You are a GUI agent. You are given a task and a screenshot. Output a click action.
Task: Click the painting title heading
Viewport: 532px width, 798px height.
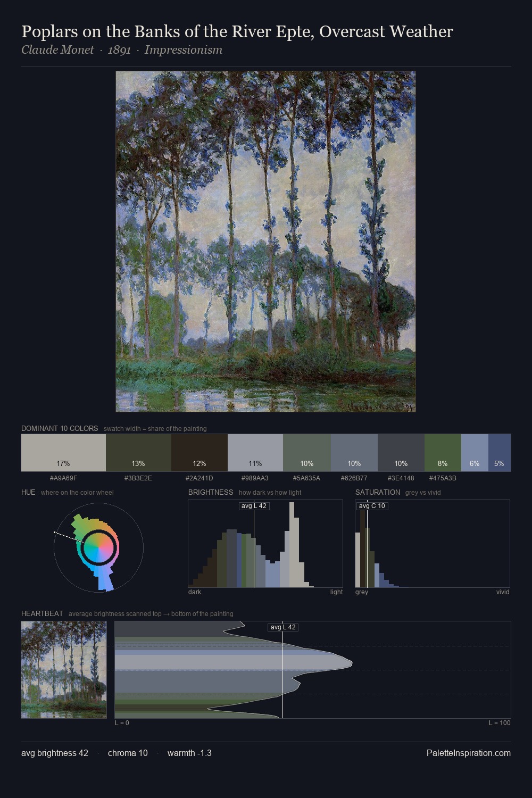(x=237, y=32)
